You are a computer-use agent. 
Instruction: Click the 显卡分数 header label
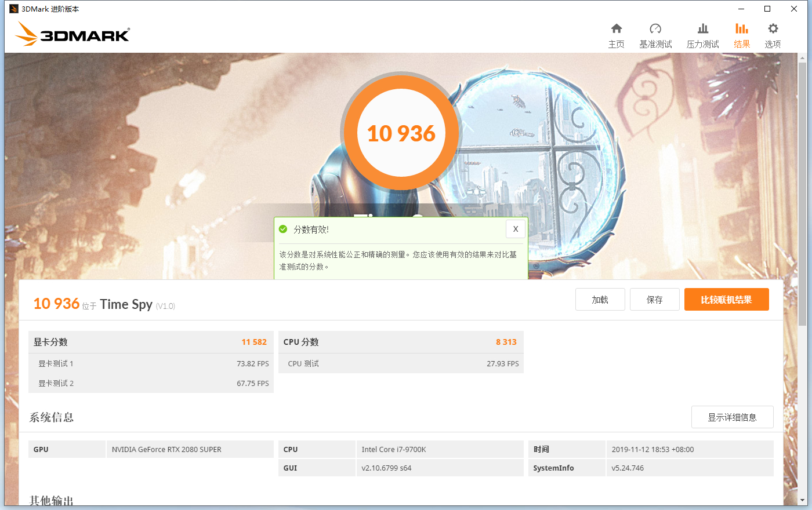click(x=50, y=342)
